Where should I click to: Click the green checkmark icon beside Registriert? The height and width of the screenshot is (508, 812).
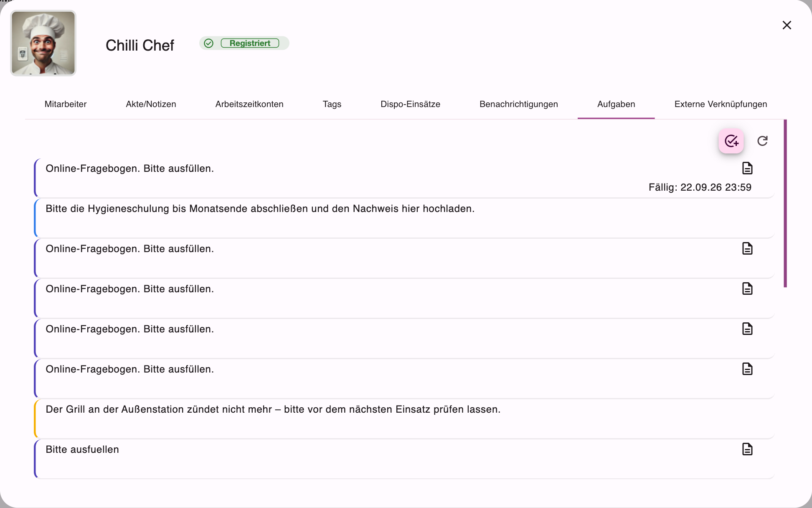209,43
